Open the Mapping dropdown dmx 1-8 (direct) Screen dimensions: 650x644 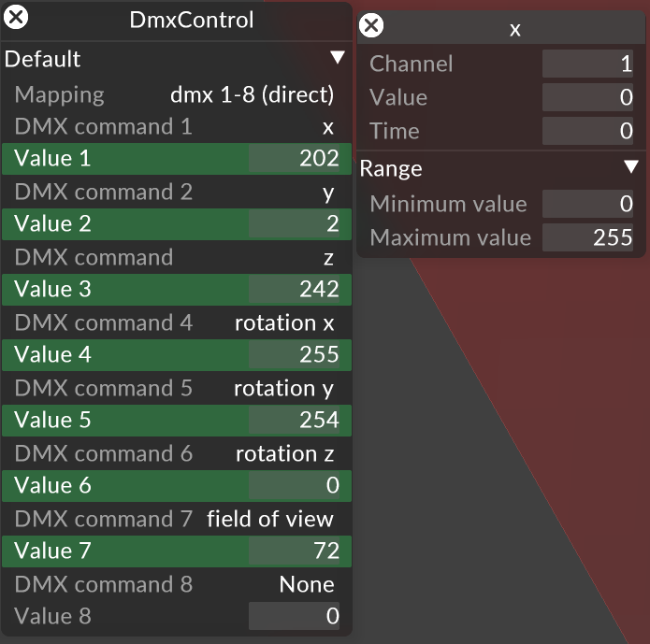tap(252, 94)
